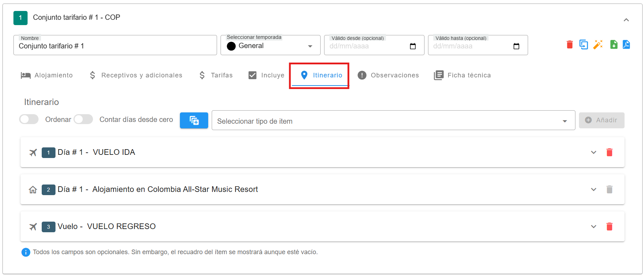This screenshot has width=644, height=275.
Task: Click the magic wand icon
Action: [x=598, y=45]
